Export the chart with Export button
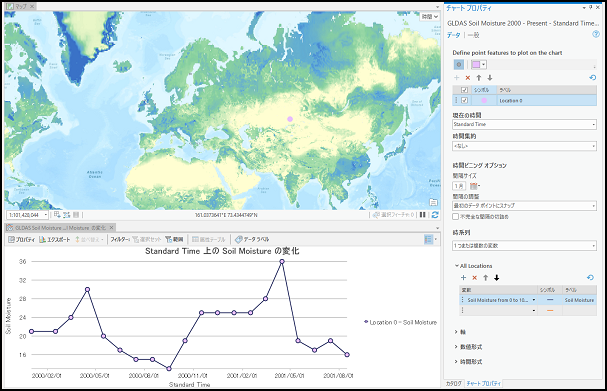607x391 pixels. [x=55, y=240]
